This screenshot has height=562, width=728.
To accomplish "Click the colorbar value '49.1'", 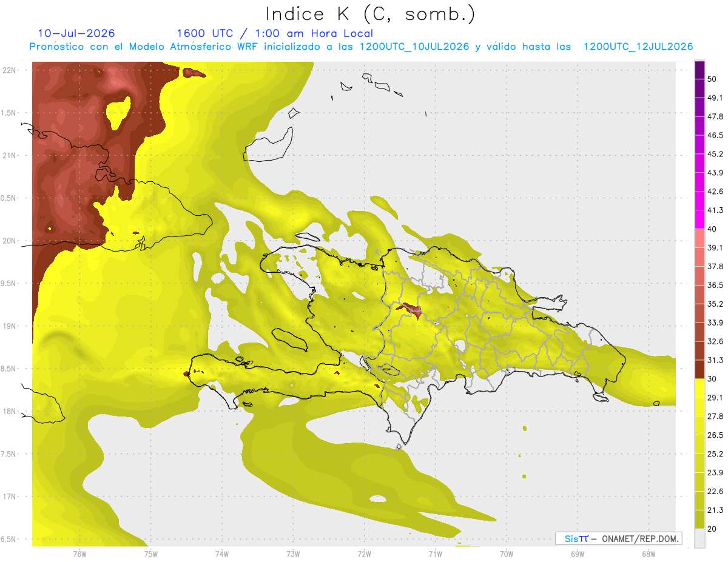I will [715, 98].
